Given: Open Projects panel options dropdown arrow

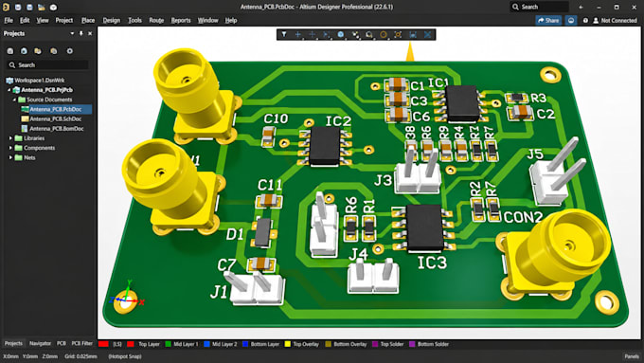Looking at the screenshot, I should [x=72, y=33].
